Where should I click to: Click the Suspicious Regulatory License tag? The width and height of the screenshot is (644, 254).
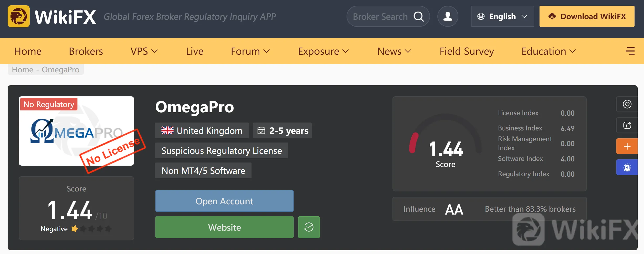222,150
